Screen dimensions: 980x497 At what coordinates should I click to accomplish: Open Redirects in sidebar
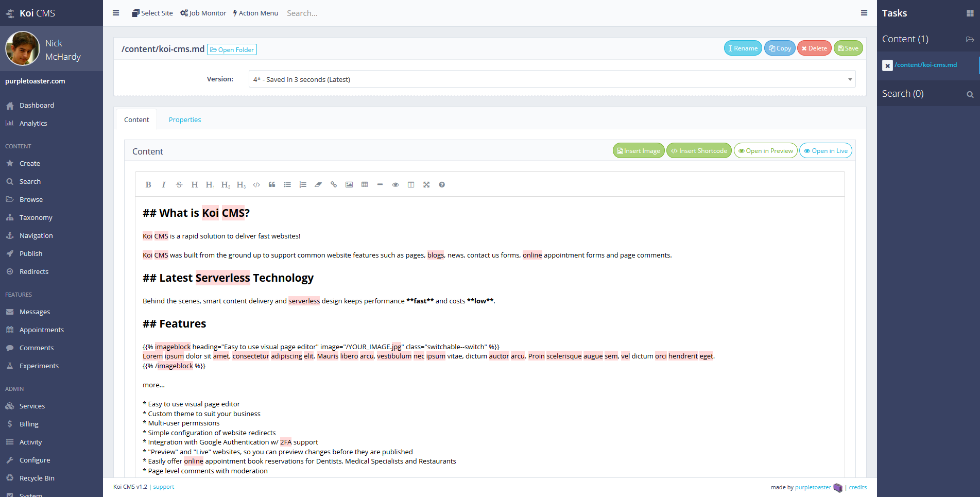[34, 271]
